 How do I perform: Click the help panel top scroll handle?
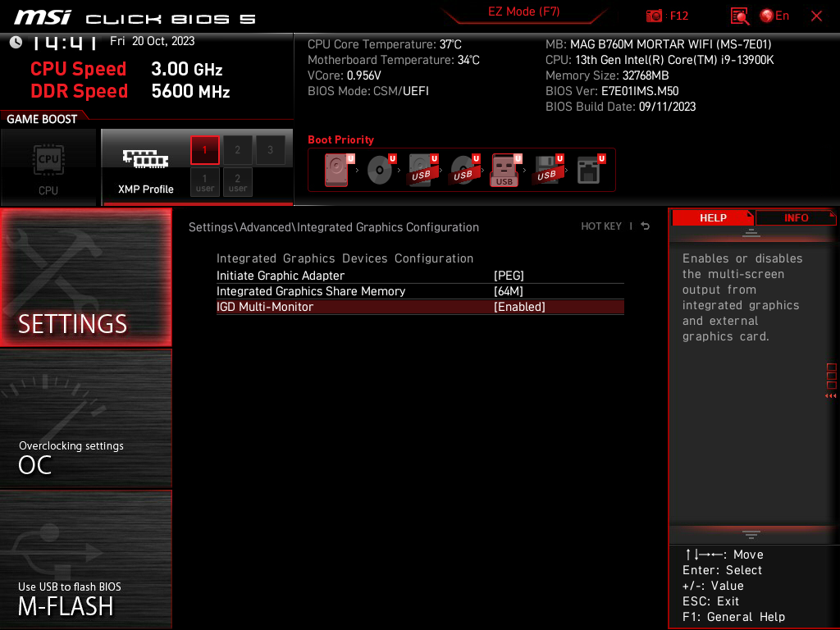point(751,232)
